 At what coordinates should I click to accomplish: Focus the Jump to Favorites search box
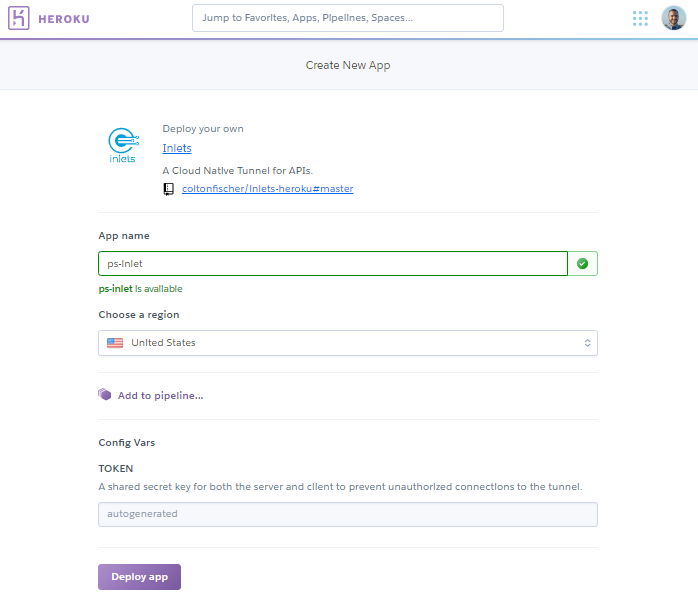[348, 18]
